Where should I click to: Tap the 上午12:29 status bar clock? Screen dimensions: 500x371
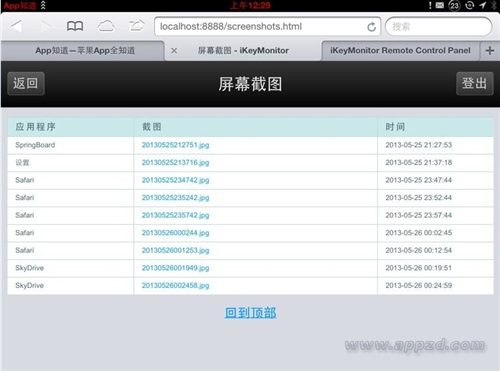point(250,5)
